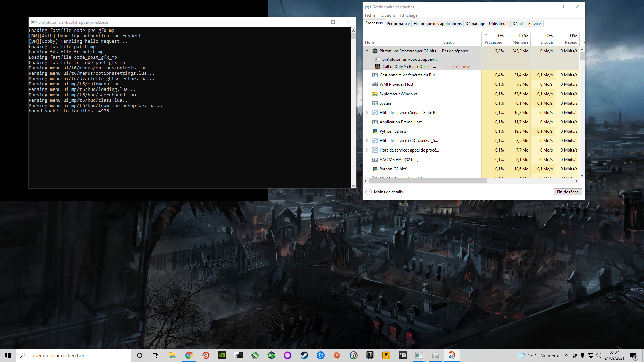Click the Rockstar Games Launcher icon
The width and height of the screenshot is (644, 362).
386,355
